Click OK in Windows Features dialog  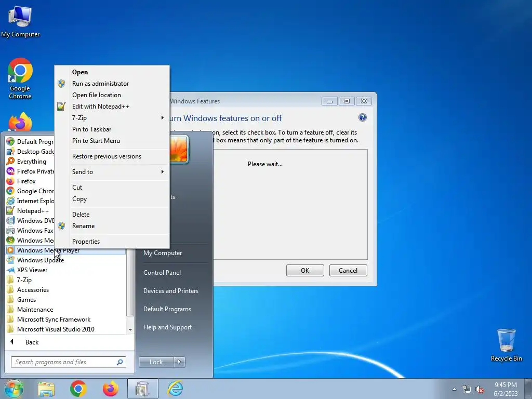tap(305, 270)
